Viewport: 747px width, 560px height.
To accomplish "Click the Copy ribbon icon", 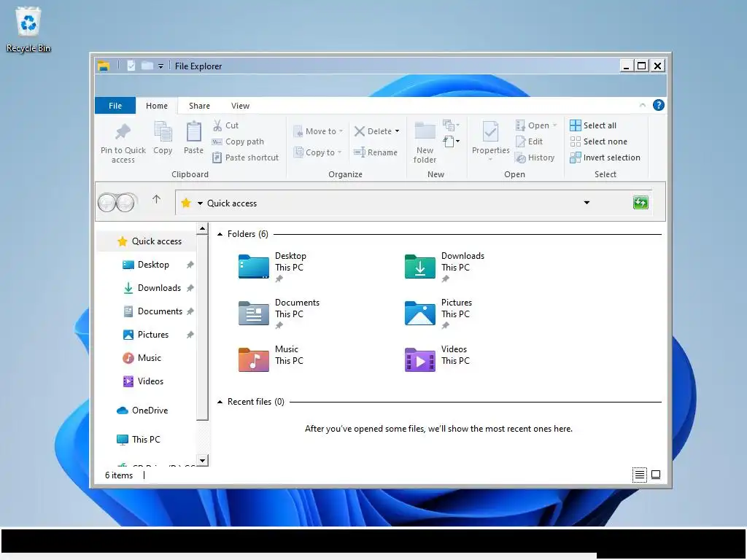I will coord(163,132).
